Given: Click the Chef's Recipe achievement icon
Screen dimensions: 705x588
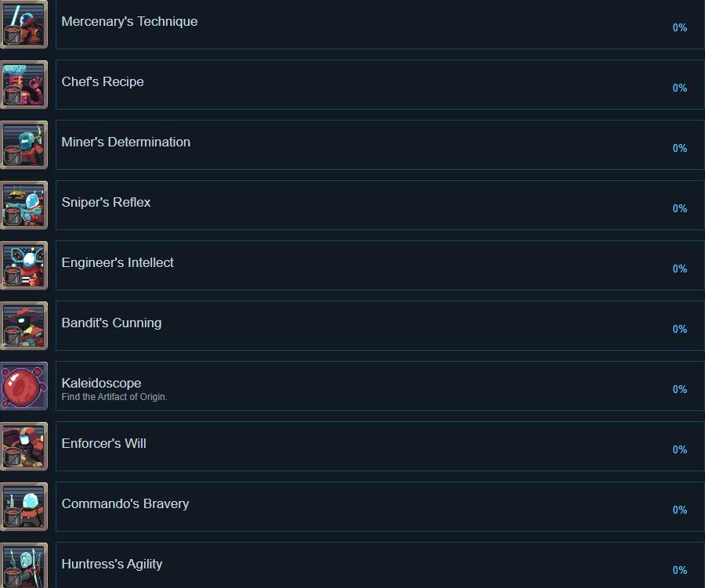Looking at the screenshot, I should pos(23,85).
